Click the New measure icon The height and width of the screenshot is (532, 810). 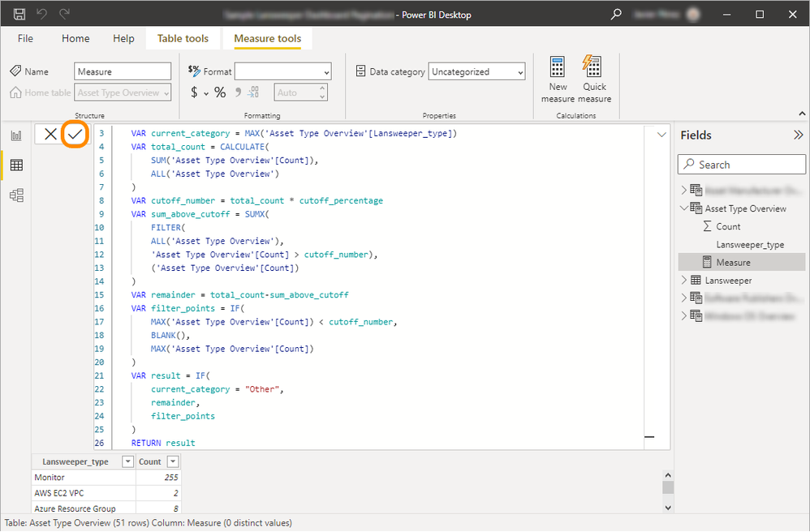(558, 79)
